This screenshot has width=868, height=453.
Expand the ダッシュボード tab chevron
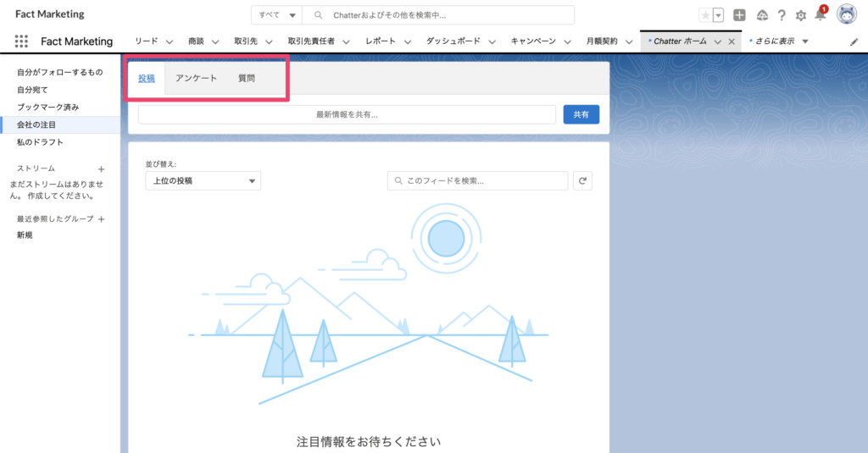tap(492, 41)
